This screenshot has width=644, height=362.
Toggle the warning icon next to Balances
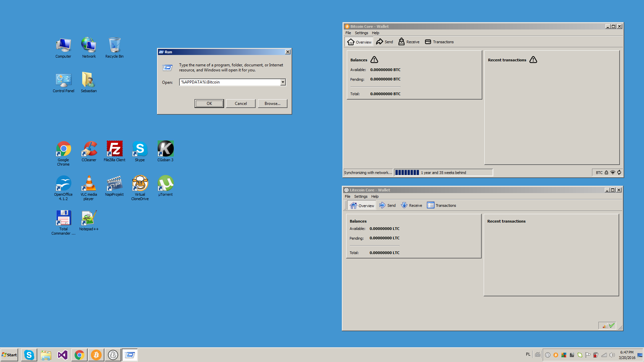[374, 59]
